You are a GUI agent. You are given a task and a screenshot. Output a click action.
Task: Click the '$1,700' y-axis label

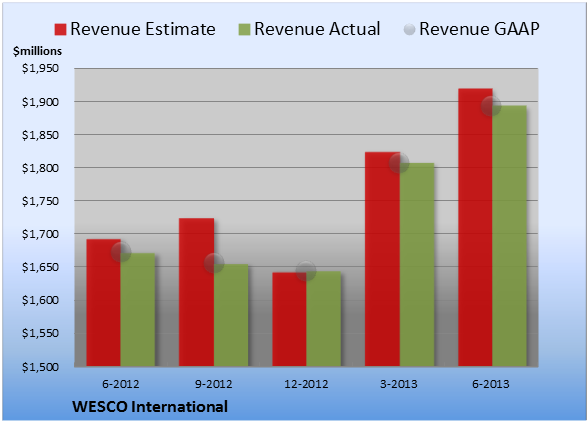[x=40, y=234]
